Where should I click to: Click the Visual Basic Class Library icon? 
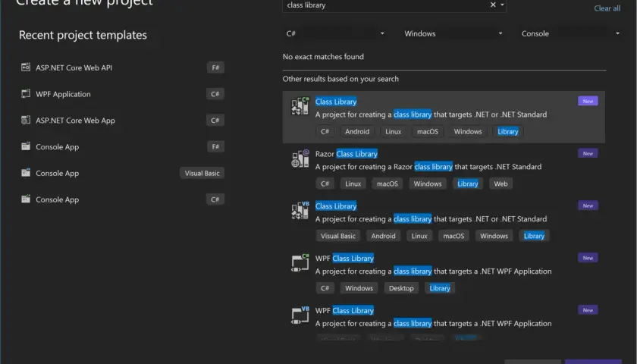point(300,211)
